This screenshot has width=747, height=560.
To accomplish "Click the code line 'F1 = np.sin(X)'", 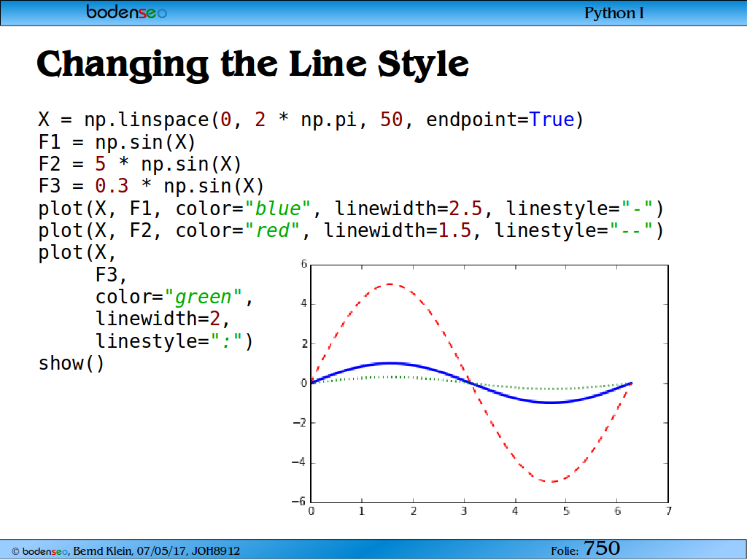I will (x=117, y=142).
